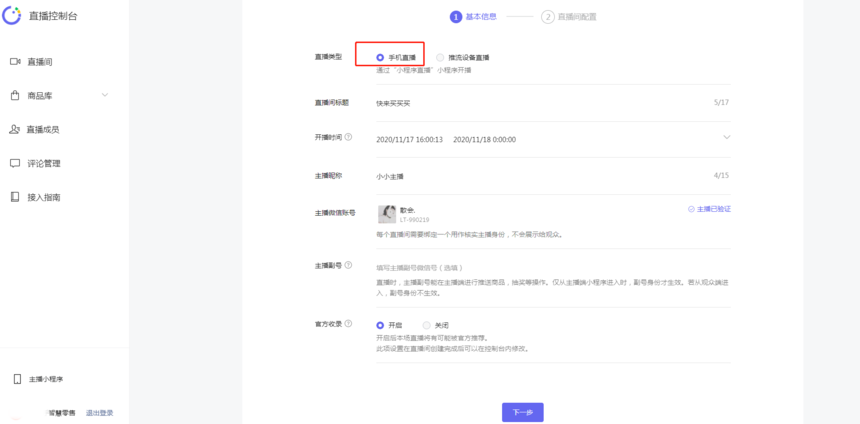Click the 主播小程序 phone icon
Viewport: 860px width, 424px height.
(x=17, y=379)
